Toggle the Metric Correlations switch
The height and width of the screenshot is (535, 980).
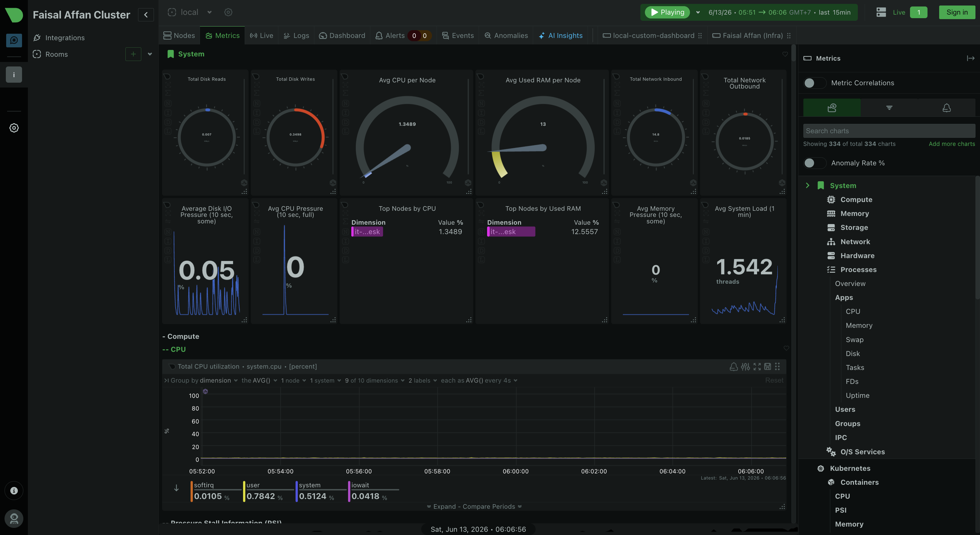(814, 83)
